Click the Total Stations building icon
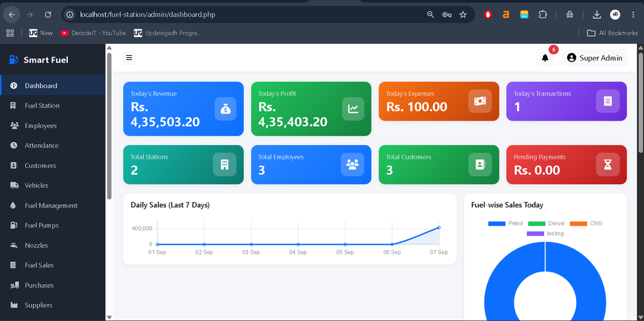644x321 pixels. click(225, 165)
